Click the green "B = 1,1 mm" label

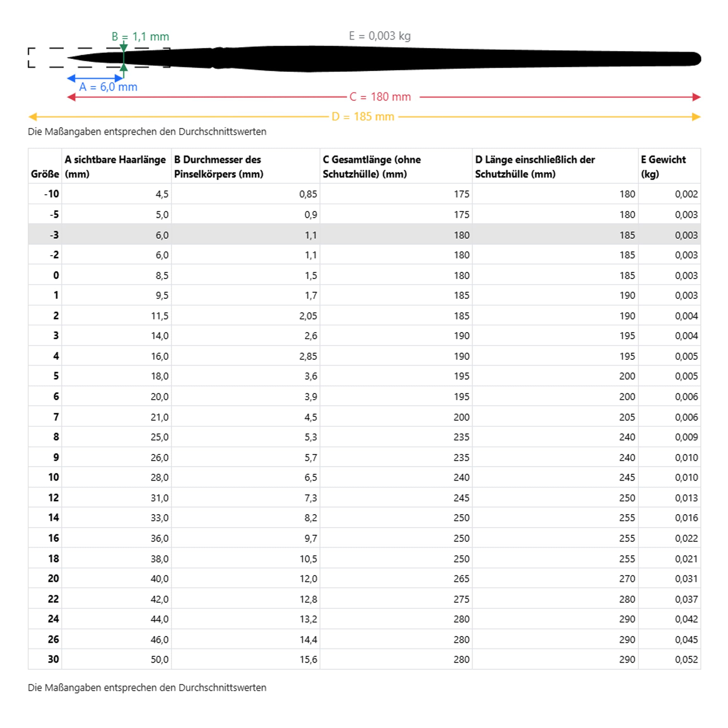140,36
